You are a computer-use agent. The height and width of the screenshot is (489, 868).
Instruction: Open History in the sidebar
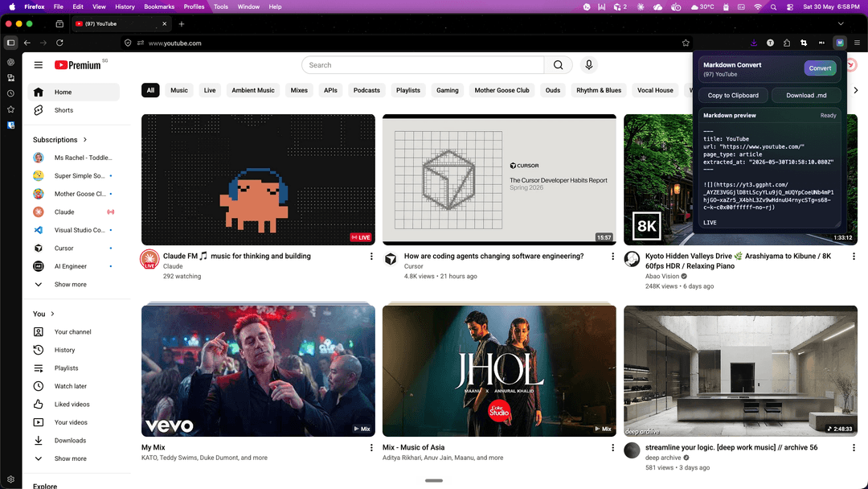point(74,350)
